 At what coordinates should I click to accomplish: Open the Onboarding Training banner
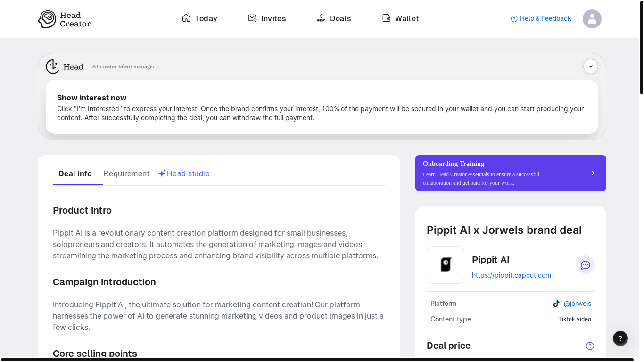(511, 173)
